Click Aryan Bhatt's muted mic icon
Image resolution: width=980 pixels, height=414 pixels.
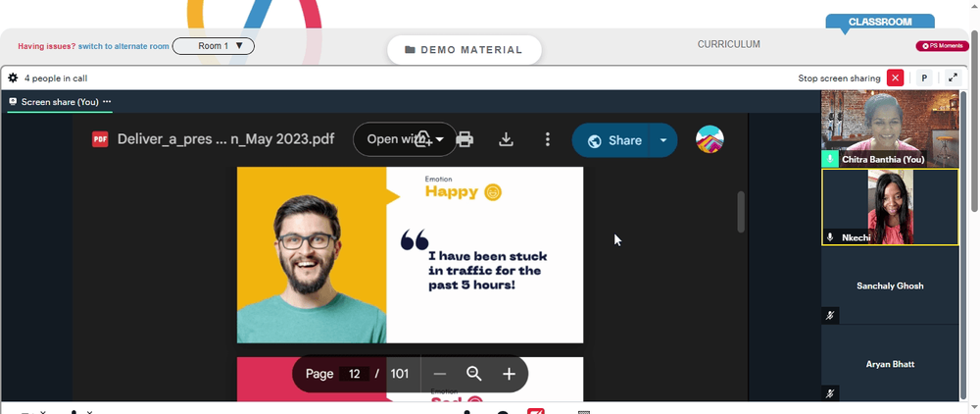click(x=830, y=393)
